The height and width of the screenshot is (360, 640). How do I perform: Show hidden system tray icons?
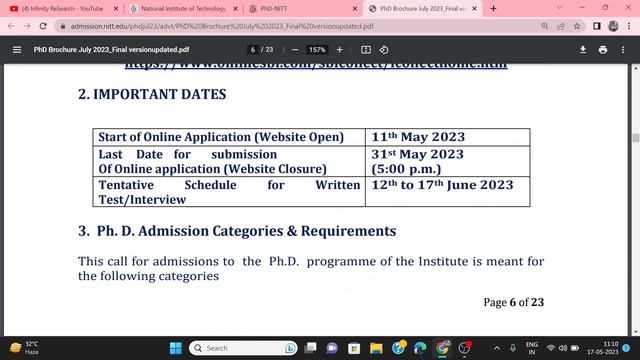coord(497,348)
